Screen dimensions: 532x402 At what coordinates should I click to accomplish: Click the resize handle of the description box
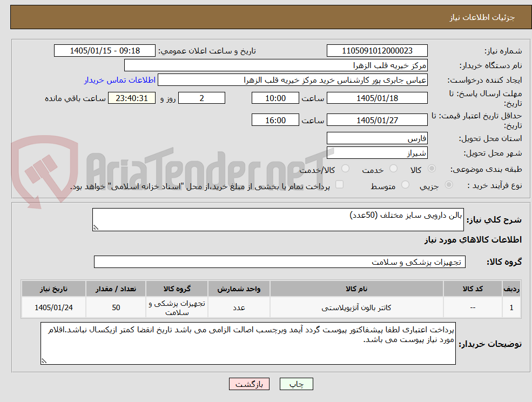coord(96,227)
